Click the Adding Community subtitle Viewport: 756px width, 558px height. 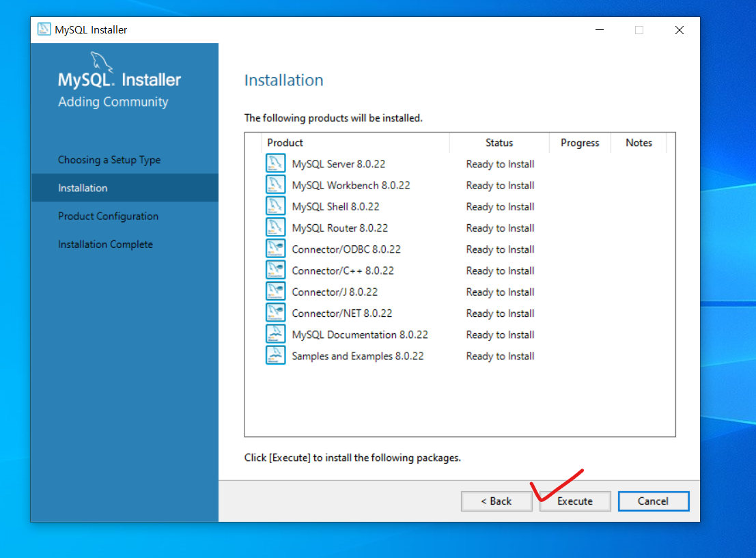coord(113,102)
